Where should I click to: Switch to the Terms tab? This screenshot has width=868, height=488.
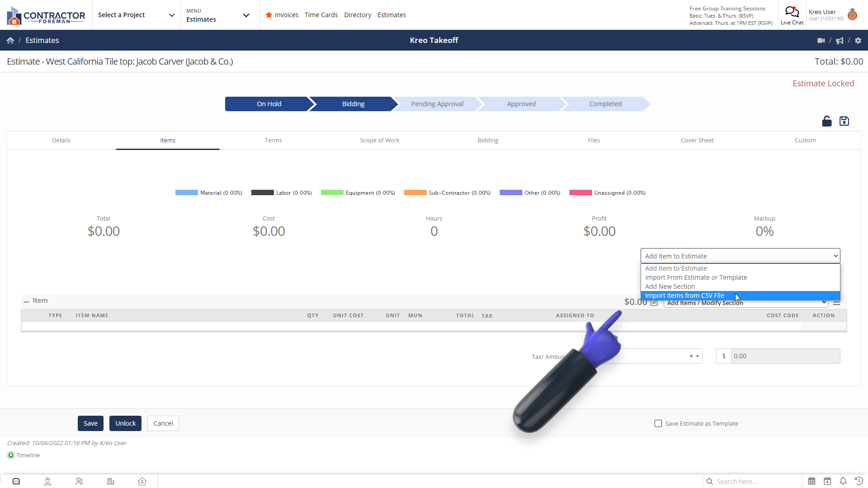pyautogui.click(x=273, y=141)
